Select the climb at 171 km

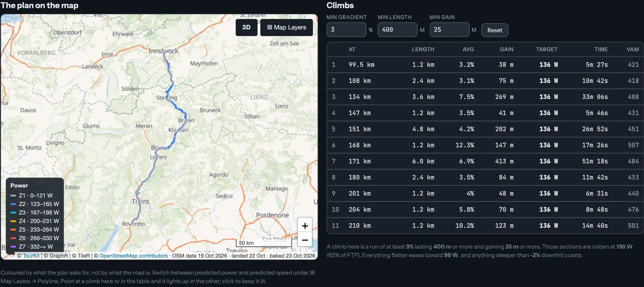pos(485,161)
